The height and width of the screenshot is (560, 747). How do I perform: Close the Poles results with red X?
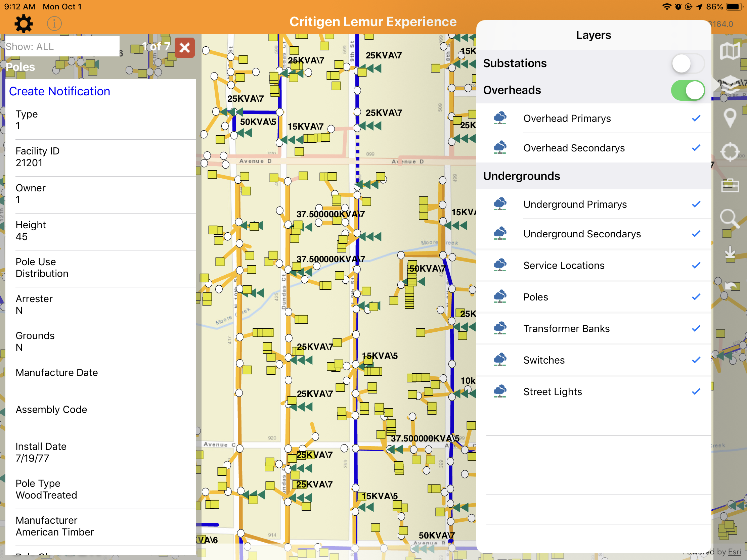[x=185, y=48]
